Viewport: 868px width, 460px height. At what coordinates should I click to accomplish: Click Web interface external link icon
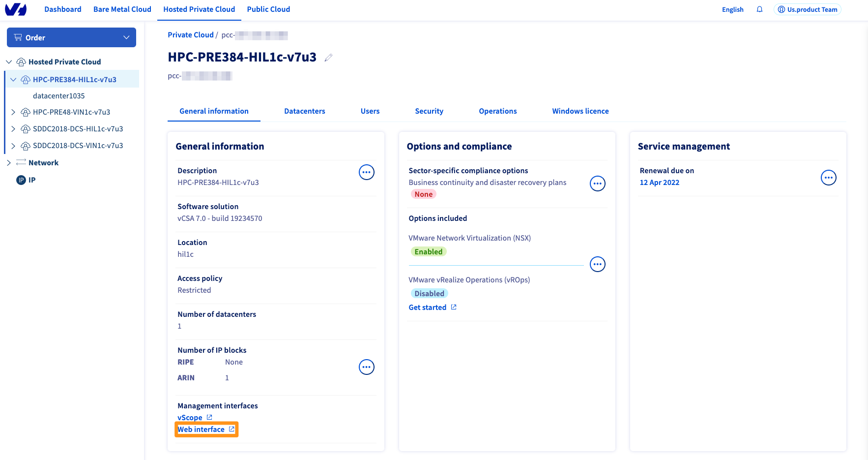click(231, 429)
